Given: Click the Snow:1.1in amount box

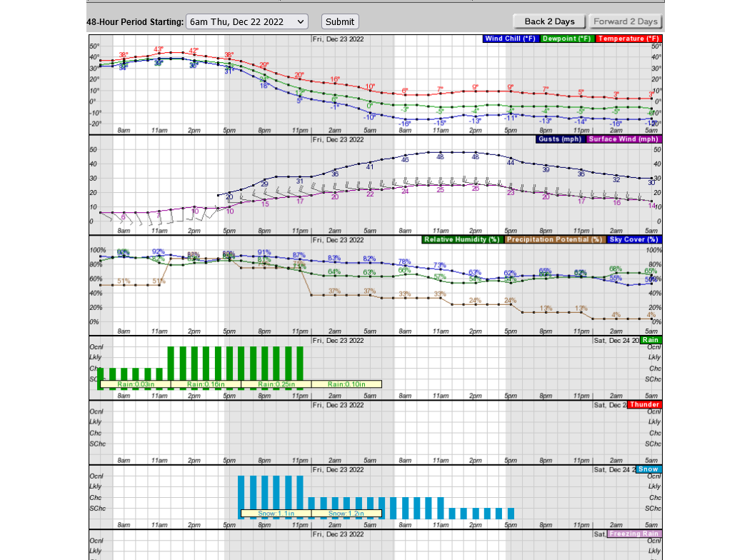Looking at the screenshot, I should 276,514.
